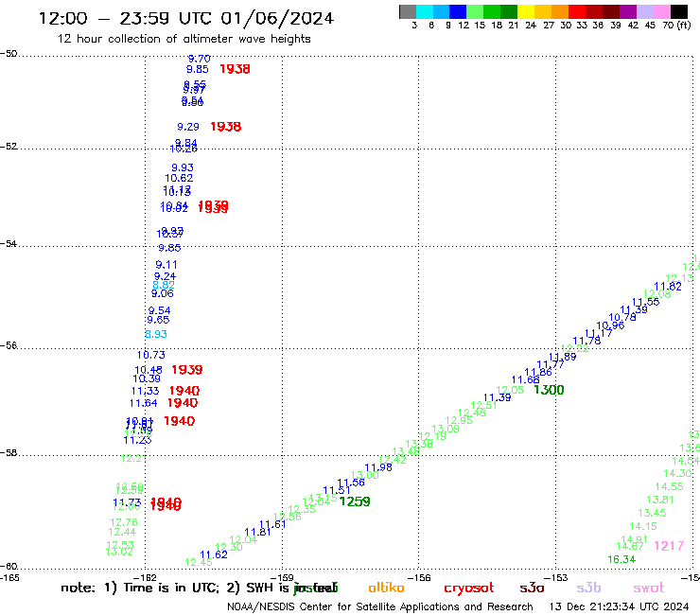
Task: Click the yellow 24 ft legend swatch
Action: coord(526,11)
